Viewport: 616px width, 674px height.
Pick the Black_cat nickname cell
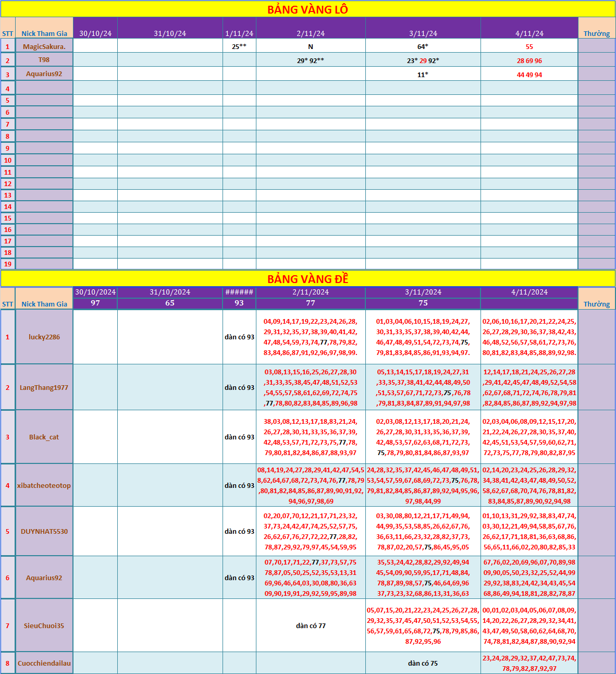[x=44, y=437]
